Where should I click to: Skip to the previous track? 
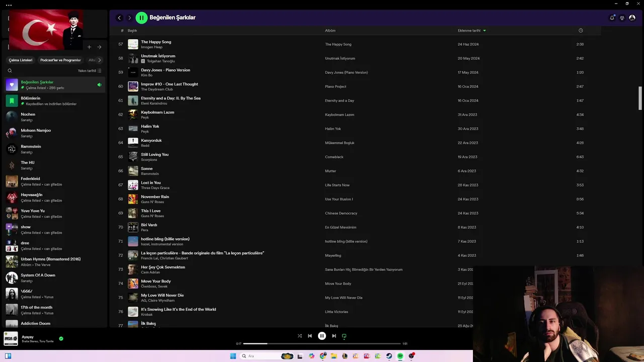click(x=310, y=336)
